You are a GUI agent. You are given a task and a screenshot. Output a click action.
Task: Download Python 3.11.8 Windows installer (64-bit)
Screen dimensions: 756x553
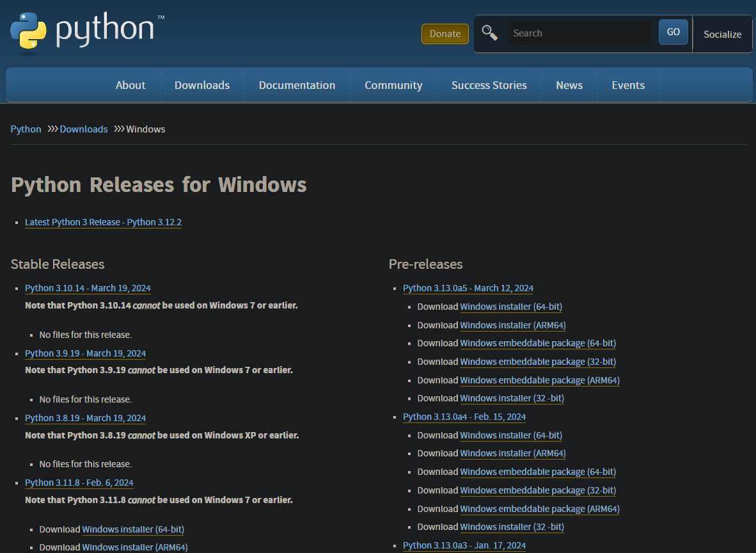[133, 529]
